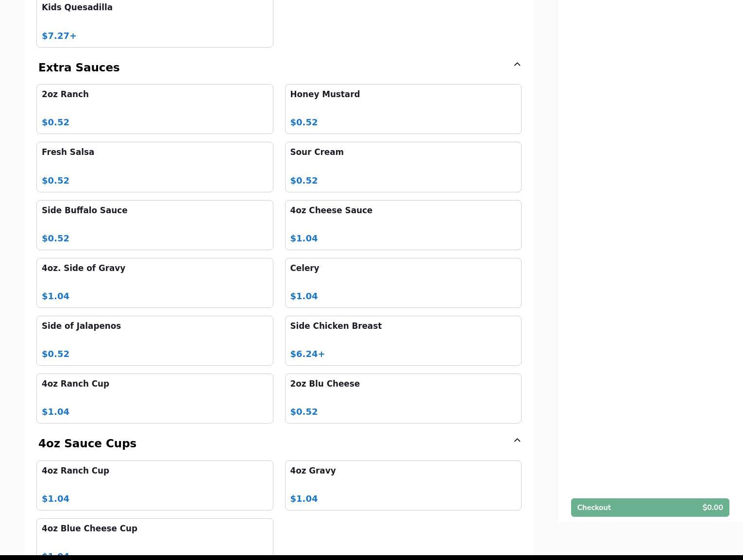
Task: Open Side Chicken Breast options
Action: [x=403, y=340]
